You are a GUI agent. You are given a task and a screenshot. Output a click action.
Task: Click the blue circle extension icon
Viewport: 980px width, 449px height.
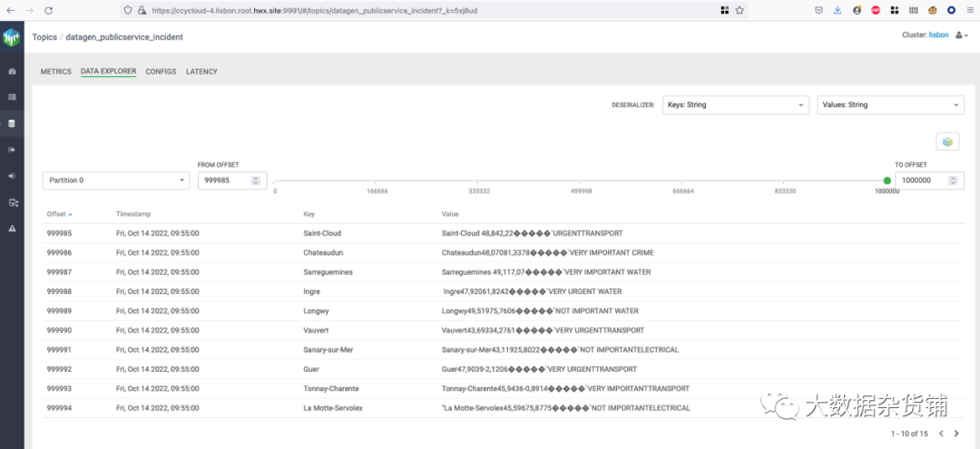tap(951, 10)
